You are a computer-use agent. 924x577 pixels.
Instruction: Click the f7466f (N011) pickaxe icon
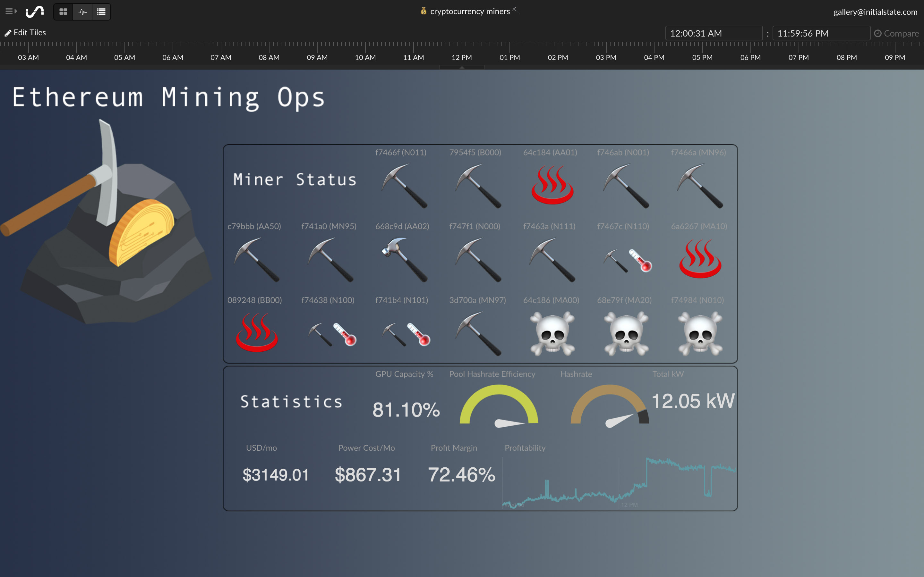click(x=404, y=186)
